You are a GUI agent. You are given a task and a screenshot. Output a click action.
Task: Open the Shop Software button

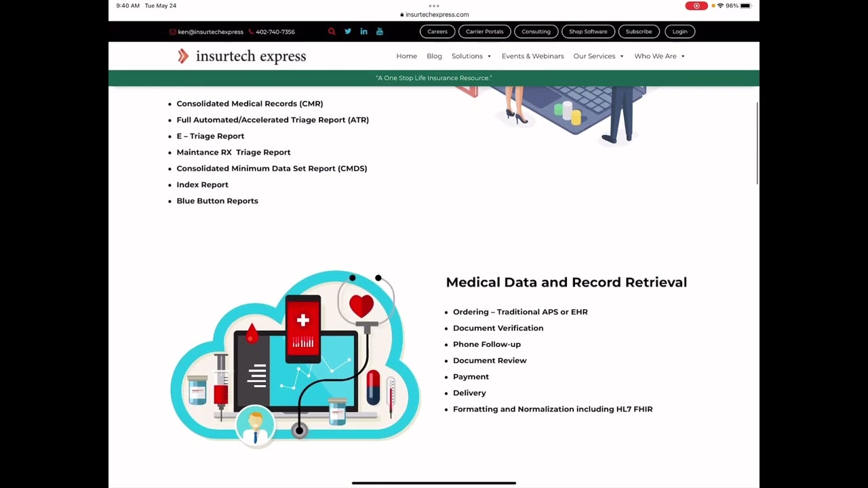coord(588,31)
